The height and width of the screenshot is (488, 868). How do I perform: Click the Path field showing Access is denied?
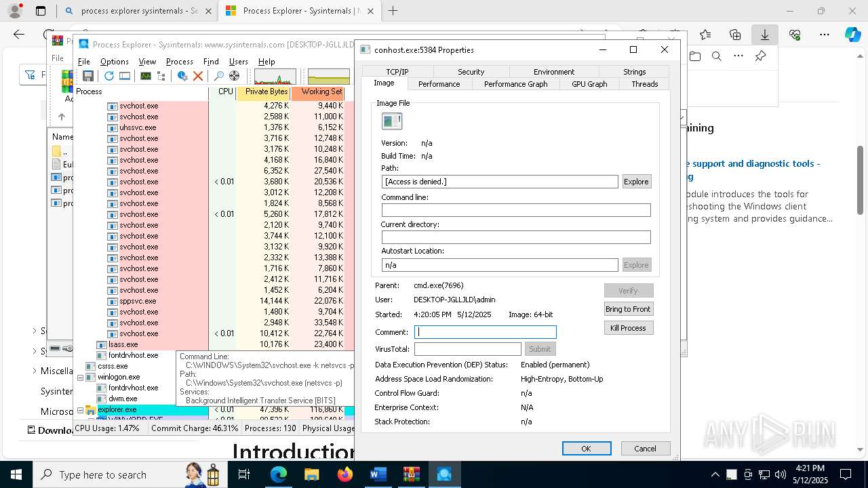500,182
